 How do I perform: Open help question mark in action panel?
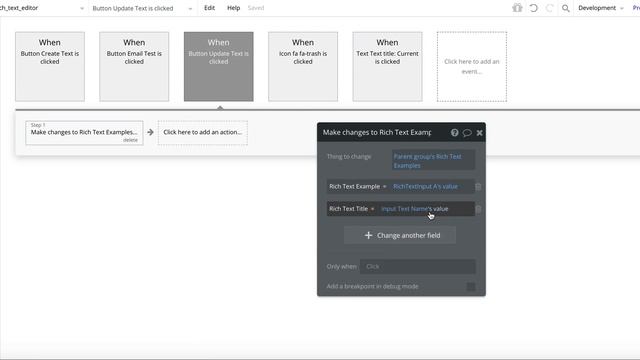[454, 132]
